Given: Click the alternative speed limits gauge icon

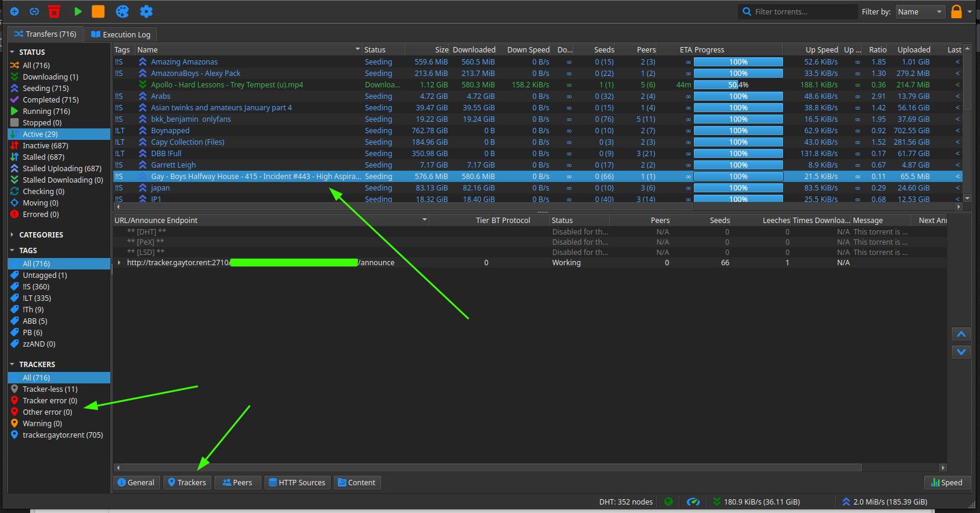Looking at the screenshot, I should click(693, 502).
